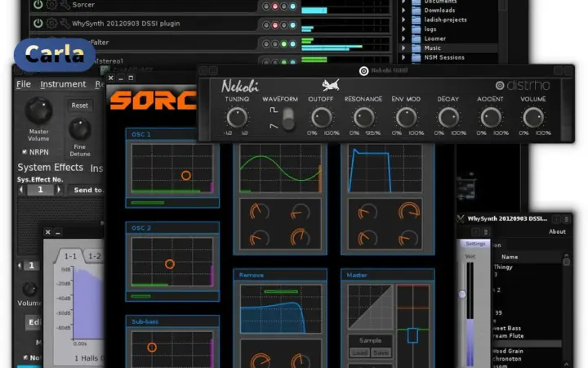
Task: Click the Nekobi Tuning knob
Action: [x=237, y=118]
